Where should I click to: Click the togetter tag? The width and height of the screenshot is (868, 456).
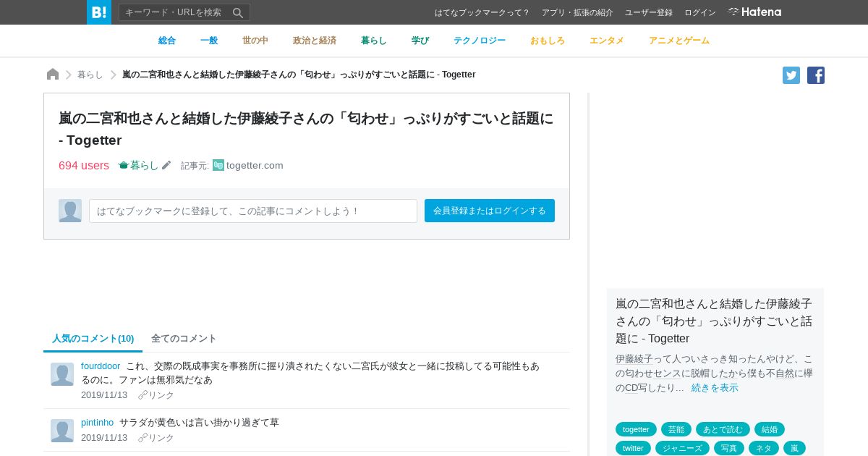636,429
